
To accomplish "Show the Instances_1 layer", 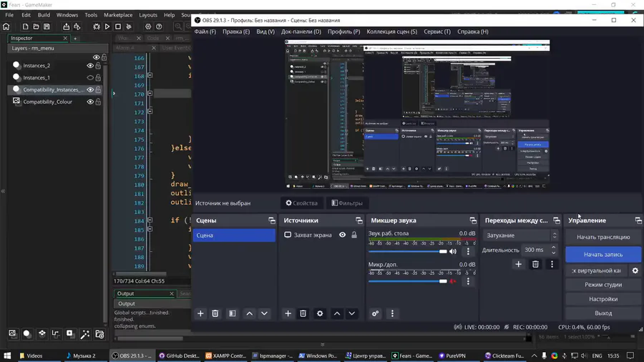I will click(90, 77).
